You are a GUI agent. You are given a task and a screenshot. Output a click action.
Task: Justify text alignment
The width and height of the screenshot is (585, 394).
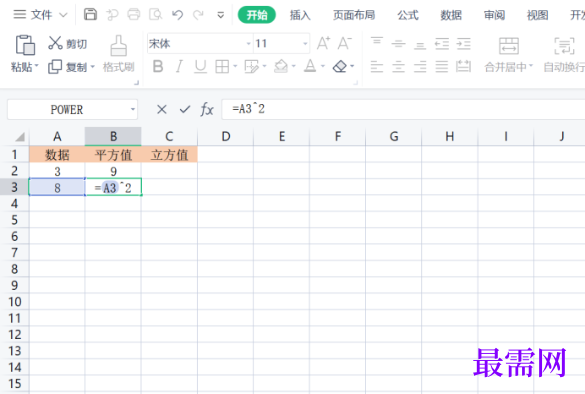(x=442, y=67)
